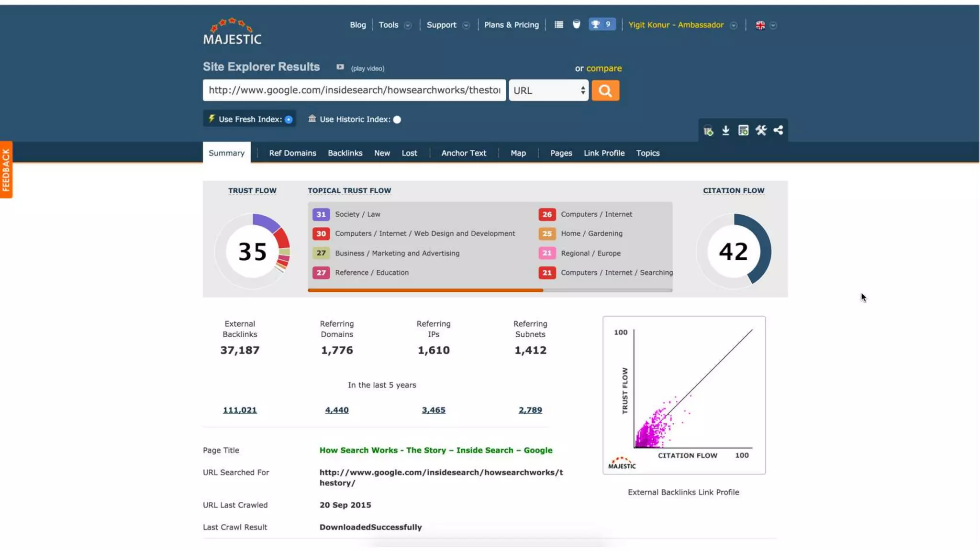
Task: Select the Use Historic Index radio button
Action: coord(397,120)
